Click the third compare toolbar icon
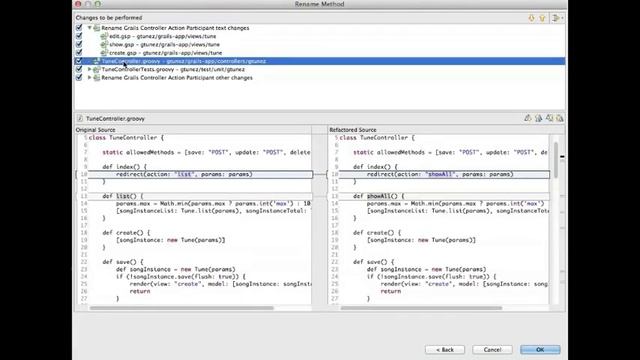640x360 pixels. click(549, 118)
